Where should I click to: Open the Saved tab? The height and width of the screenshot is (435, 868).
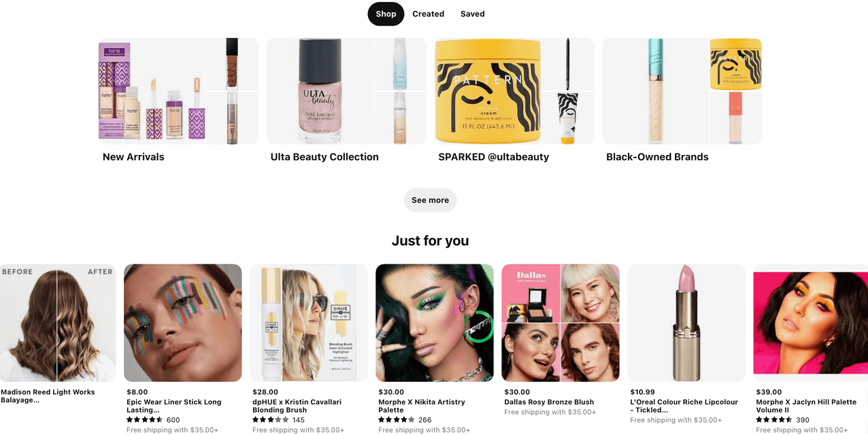click(x=472, y=14)
